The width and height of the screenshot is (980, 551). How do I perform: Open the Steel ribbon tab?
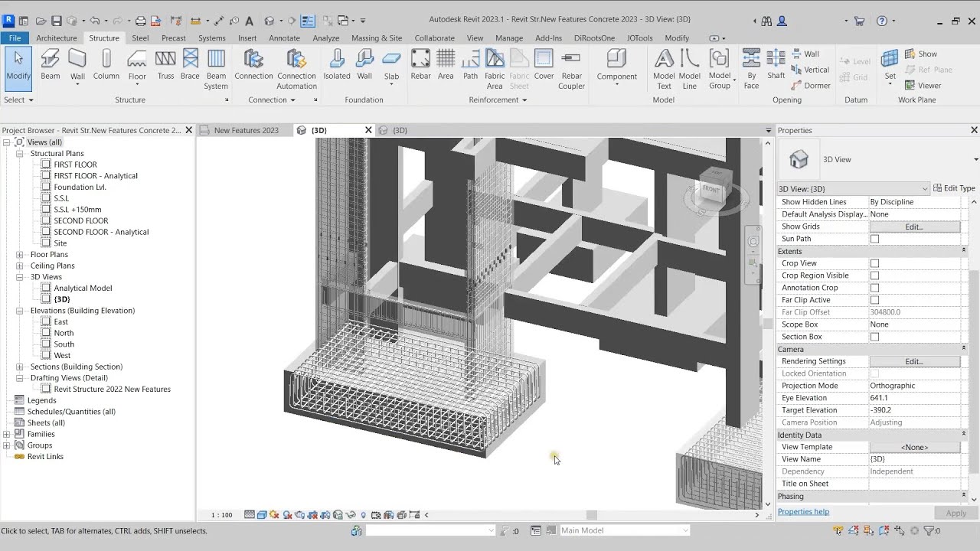[140, 37]
